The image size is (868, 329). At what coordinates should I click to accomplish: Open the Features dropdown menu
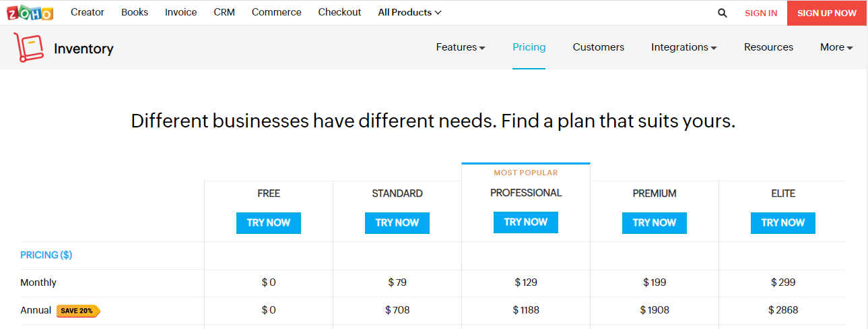[x=461, y=47]
